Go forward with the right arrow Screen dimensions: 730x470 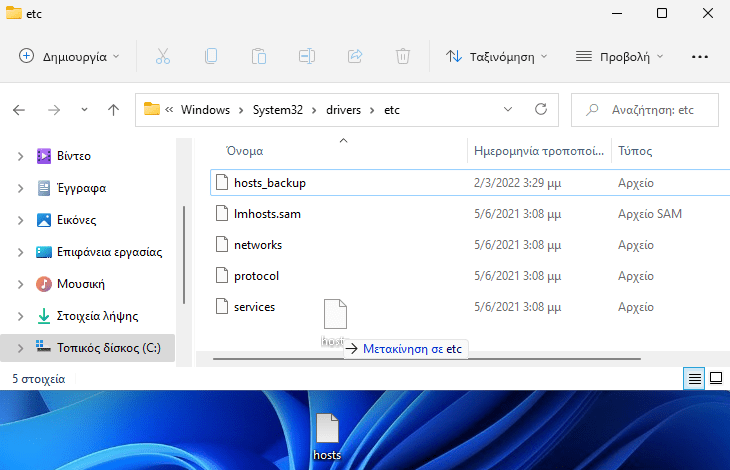[54, 110]
